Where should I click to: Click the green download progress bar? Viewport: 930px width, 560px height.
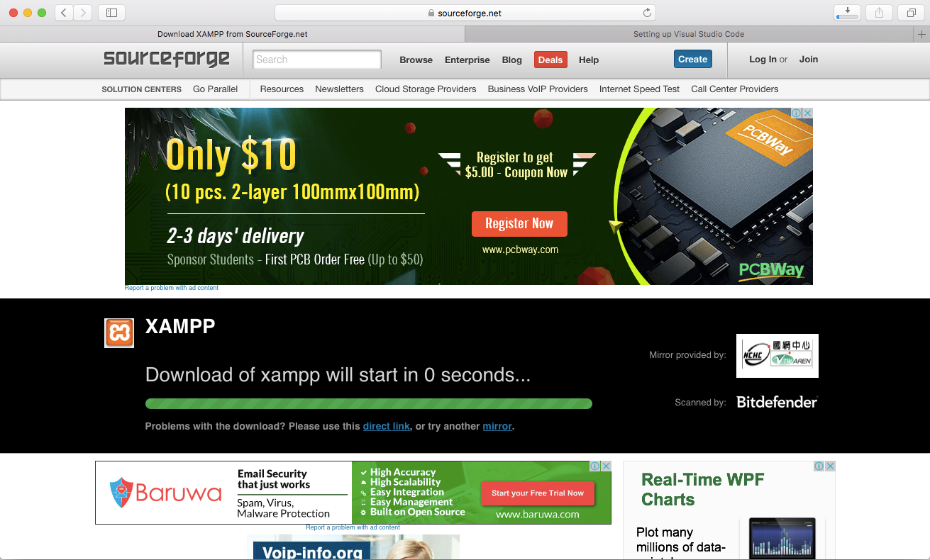pyautogui.click(x=368, y=404)
